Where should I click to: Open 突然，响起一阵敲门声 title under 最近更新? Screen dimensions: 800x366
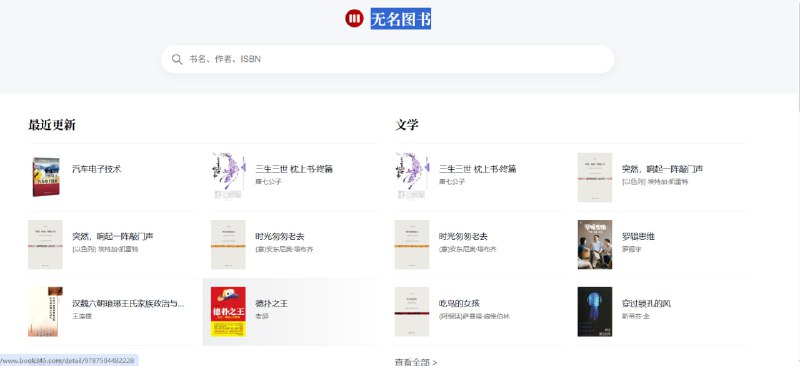pyautogui.click(x=113, y=236)
